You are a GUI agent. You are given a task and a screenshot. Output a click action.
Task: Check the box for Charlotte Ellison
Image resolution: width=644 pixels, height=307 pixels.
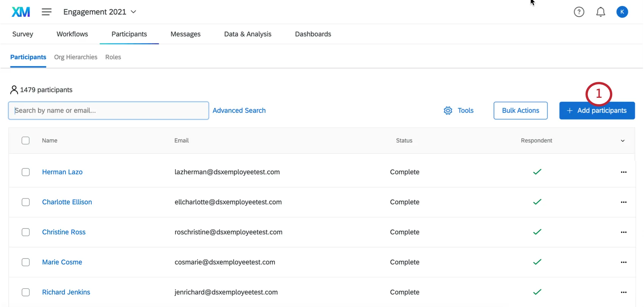(26, 202)
